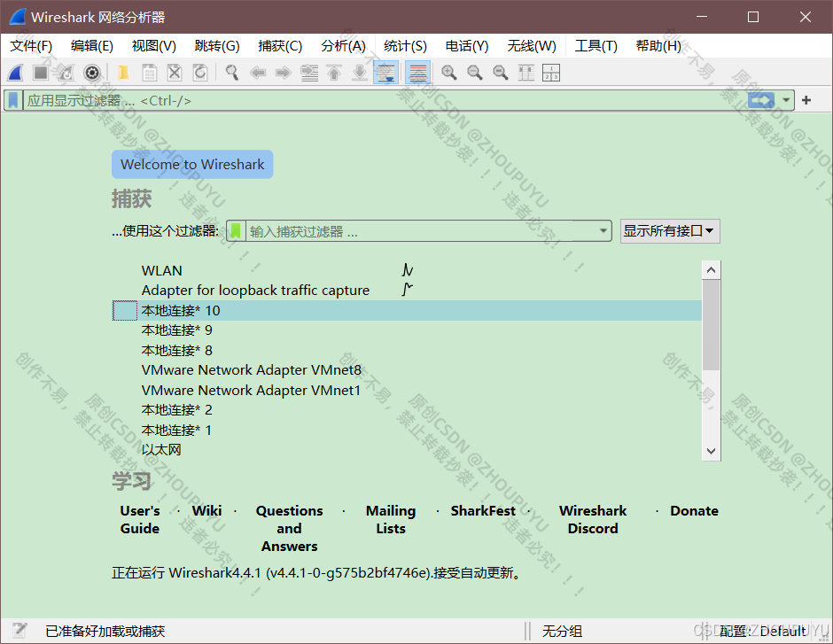
Task: Click interface list scroll up arrow
Action: click(711, 270)
